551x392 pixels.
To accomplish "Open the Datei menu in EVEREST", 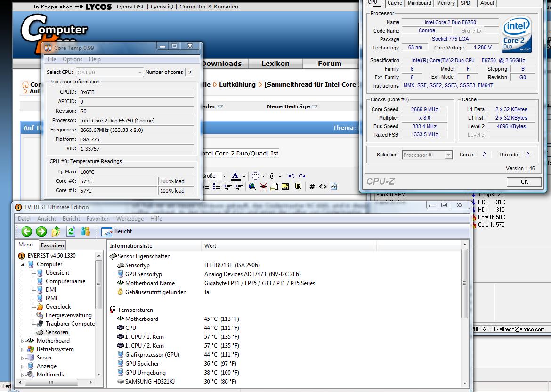I will click(24, 218).
